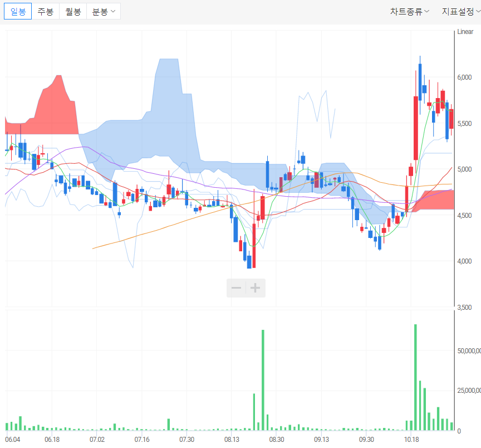The width and height of the screenshot is (481, 448).
Task: Click the 50,000,000 volume axis label
Action: pyautogui.click(x=469, y=350)
